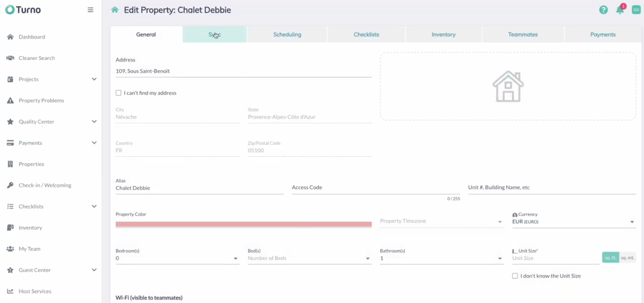Go to Cleaner Search page
This screenshot has height=303, width=644.
point(37,58)
